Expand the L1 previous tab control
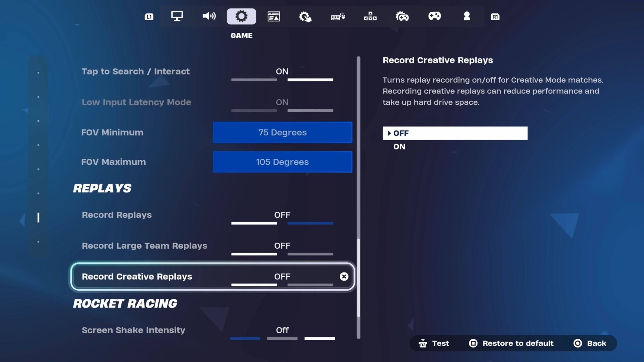This screenshot has height=362, width=644. [149, 16]
